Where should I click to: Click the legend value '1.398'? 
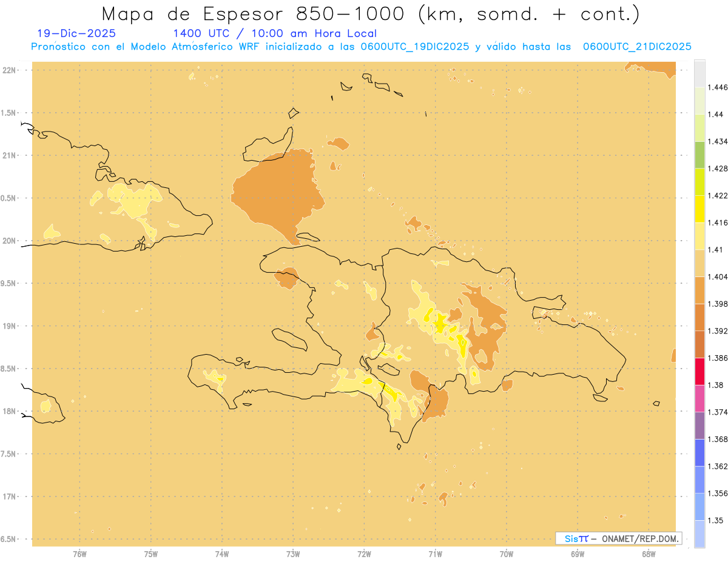(x=718, y=304)
